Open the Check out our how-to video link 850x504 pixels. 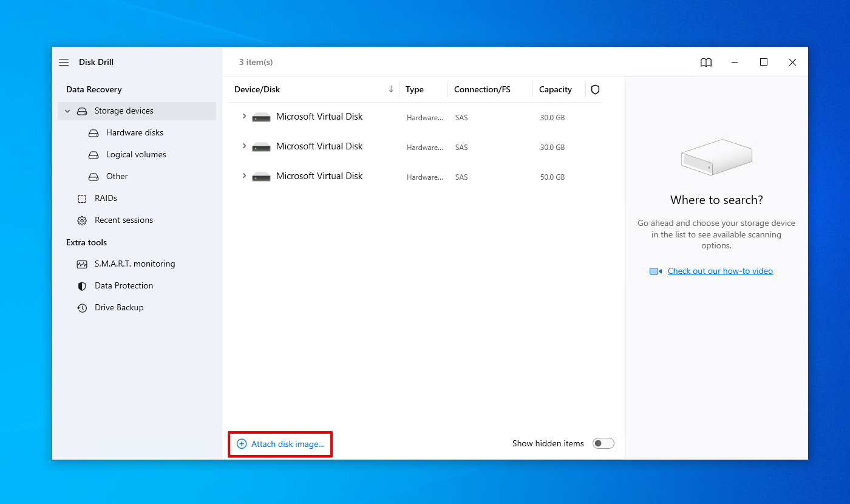click(x=720, y=271)
